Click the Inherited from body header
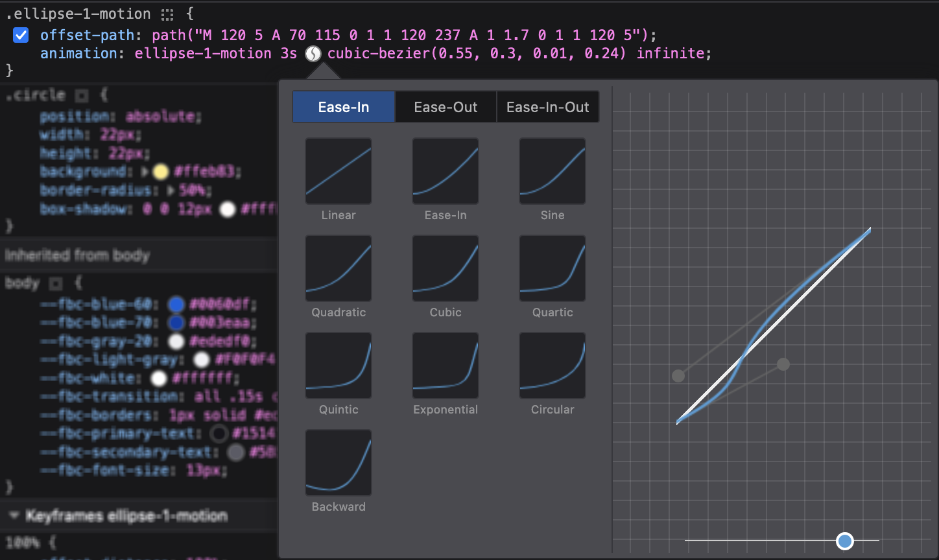The height and width of the screenshot is (560, 939). (77, 255)
